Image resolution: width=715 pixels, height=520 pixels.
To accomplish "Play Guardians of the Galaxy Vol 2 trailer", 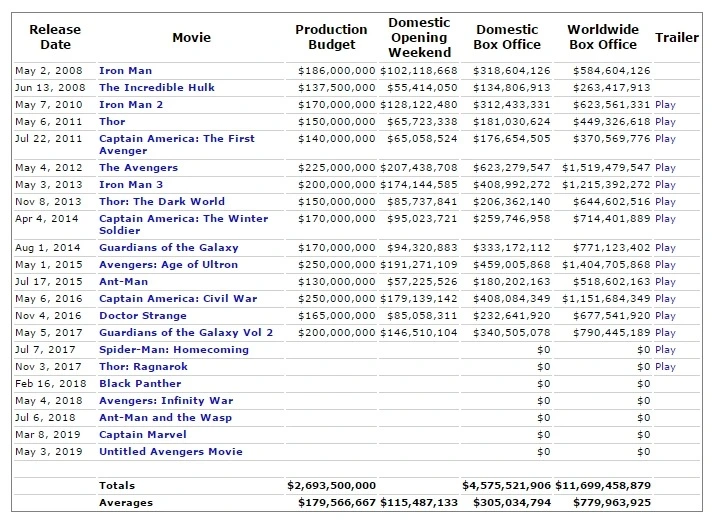I will pos(665,333).
